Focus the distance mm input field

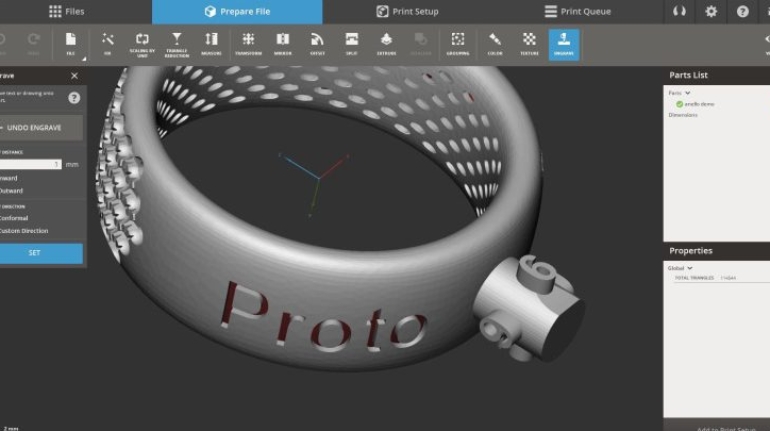tap(30, 164)
